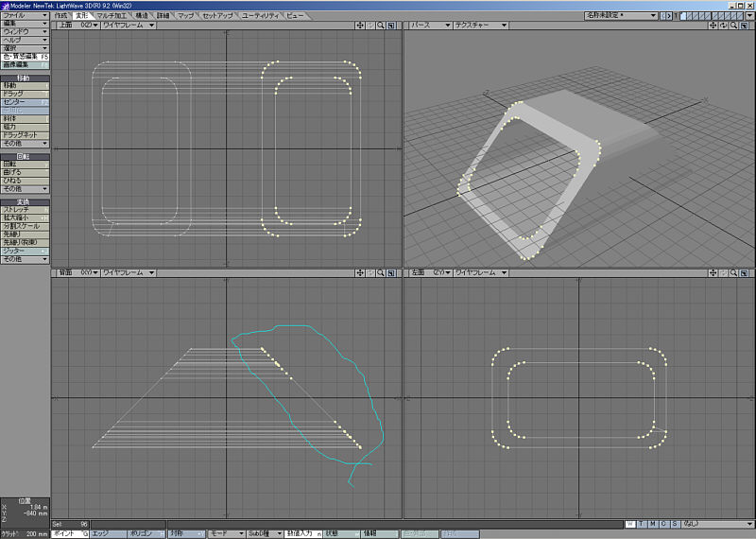Click the pan icon in the left side viewport
The width and height of the screenshot is (756, 539).
tap(713, 273)
